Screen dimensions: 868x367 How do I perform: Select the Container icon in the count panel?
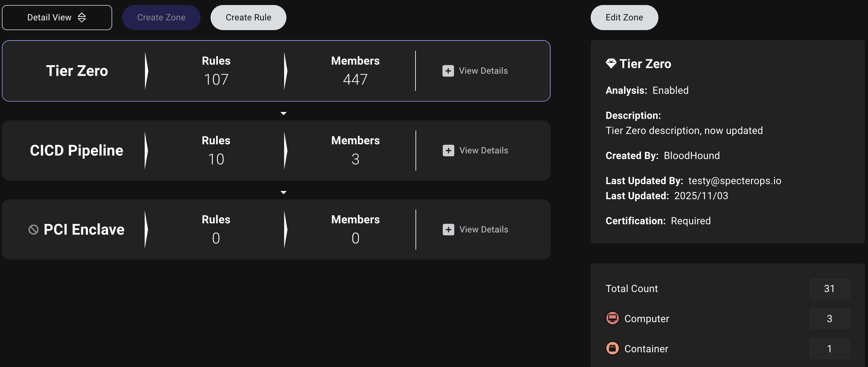pyautogui.click(x=613, y=348)
